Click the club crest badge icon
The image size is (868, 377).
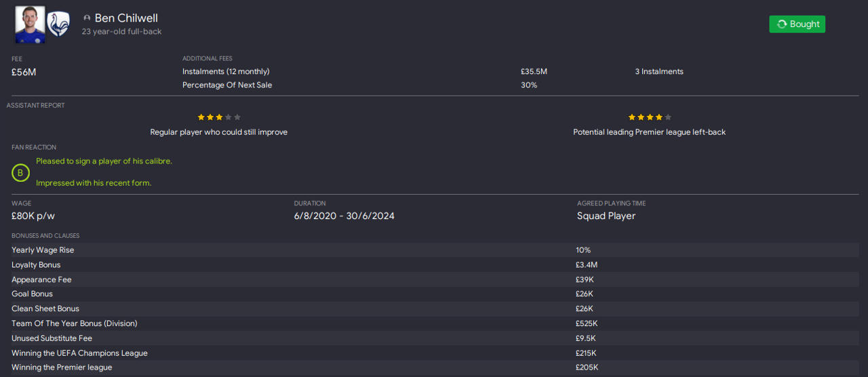coord(58,24)
